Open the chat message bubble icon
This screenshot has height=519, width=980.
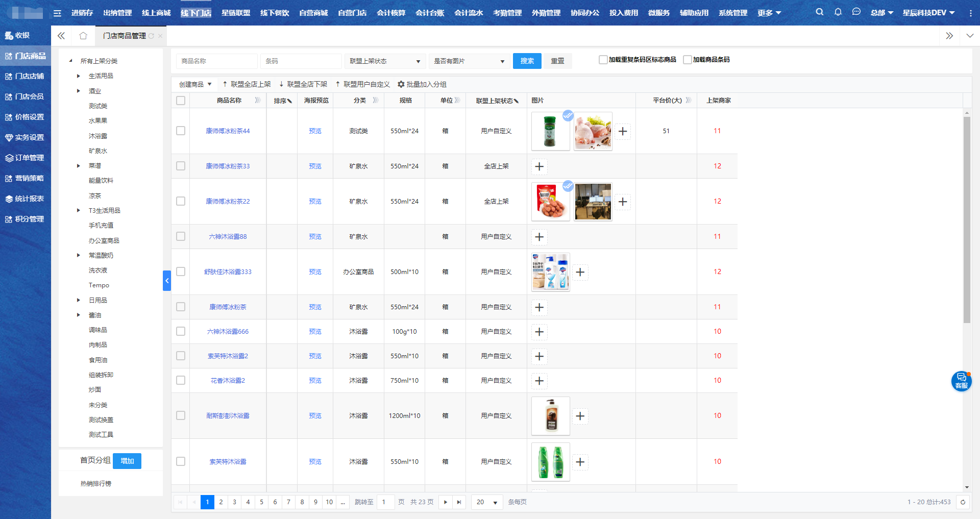[x=856, y=12]
